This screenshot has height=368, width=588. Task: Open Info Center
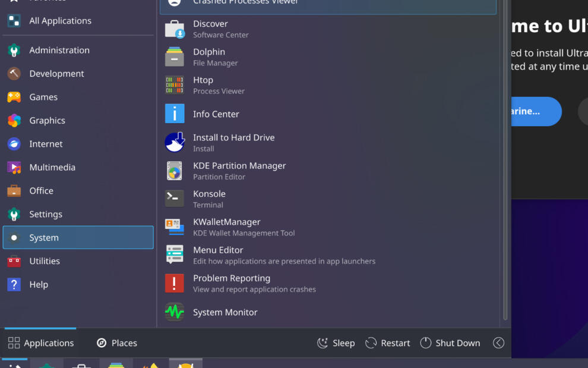coord(328,114)
